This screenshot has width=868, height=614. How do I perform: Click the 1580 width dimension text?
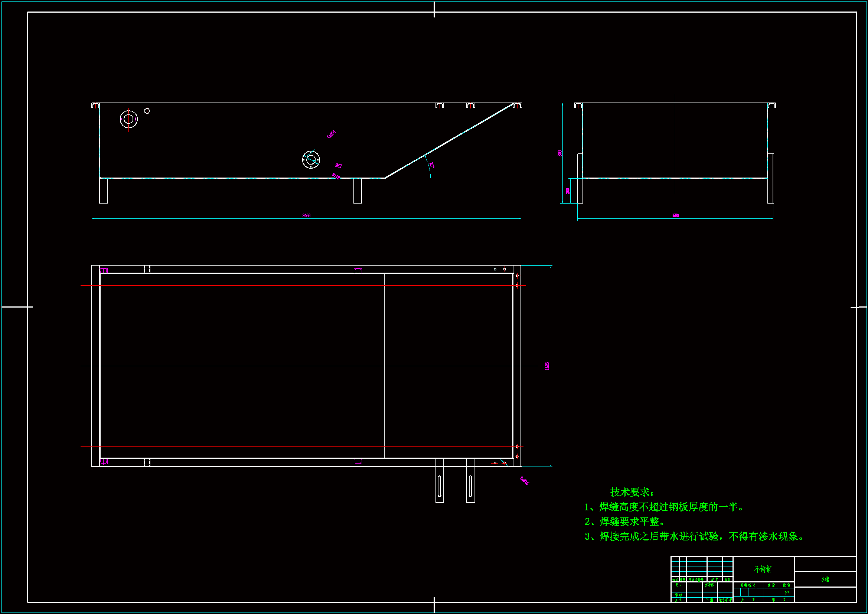(x=675, y=216)
